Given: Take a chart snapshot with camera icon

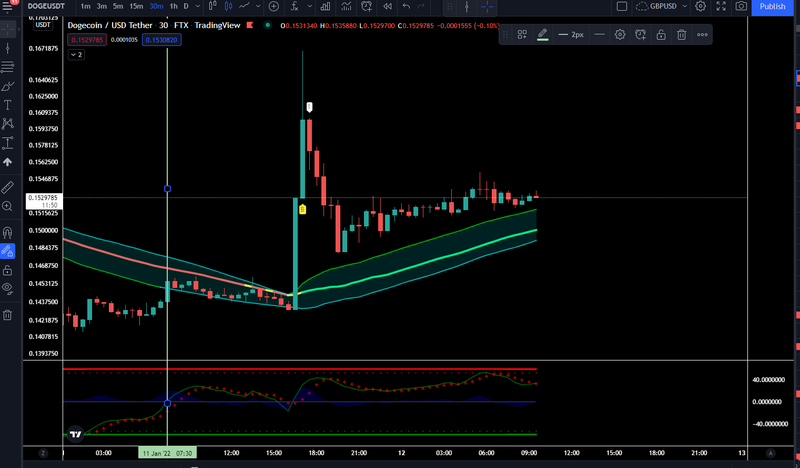Looking at the screenshot, I should (x=741, y=6).
